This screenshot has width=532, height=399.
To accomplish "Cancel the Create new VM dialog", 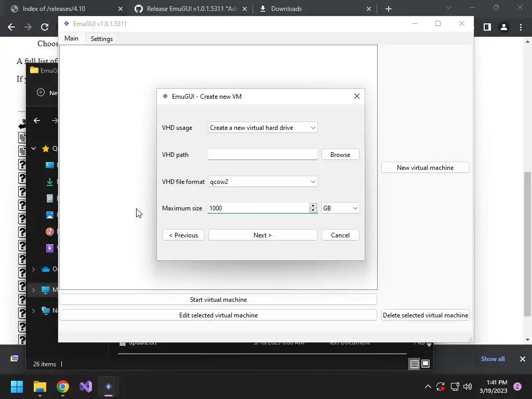I will coord(340,235).
